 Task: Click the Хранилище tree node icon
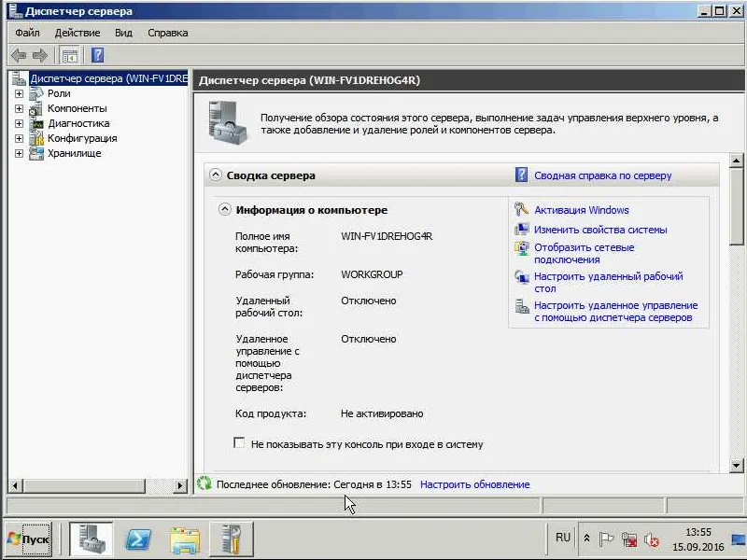point(36,153)
